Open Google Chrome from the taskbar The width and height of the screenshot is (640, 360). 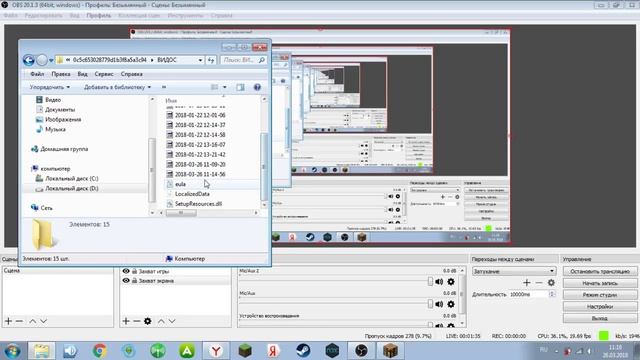100,351
